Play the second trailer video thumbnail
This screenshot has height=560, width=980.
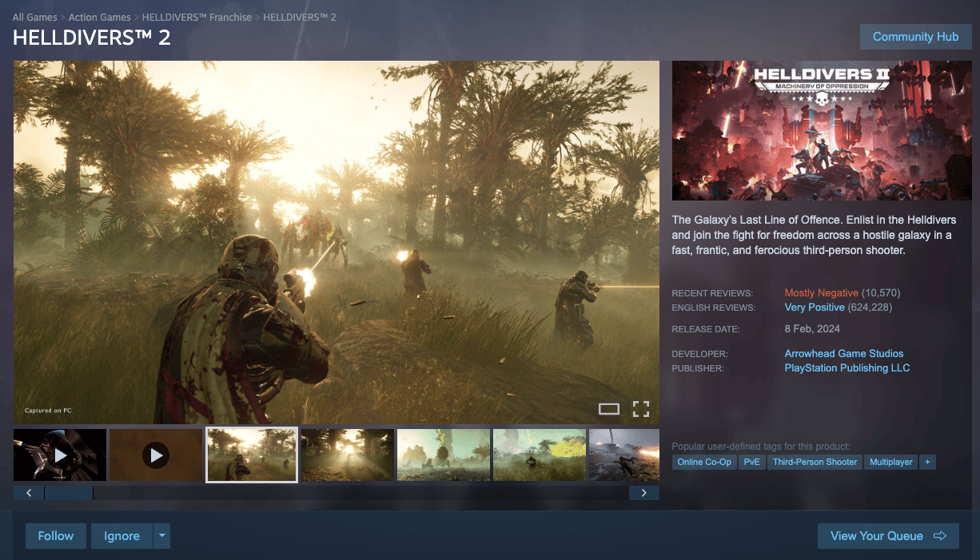point(156,455)
